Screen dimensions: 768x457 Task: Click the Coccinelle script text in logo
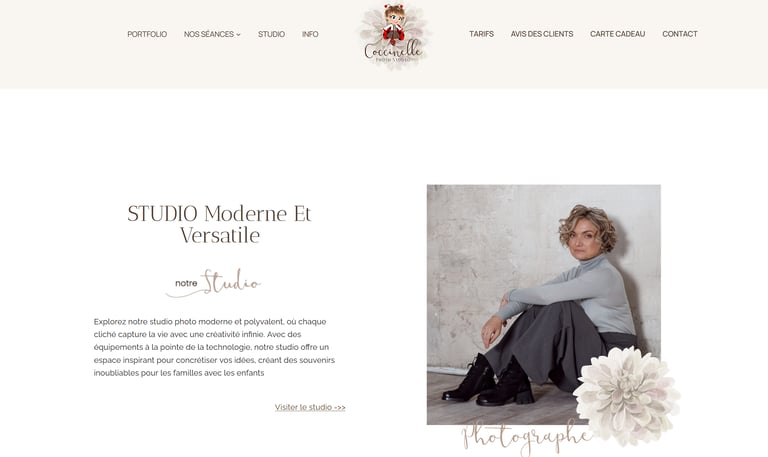click(x=393, y=49)
